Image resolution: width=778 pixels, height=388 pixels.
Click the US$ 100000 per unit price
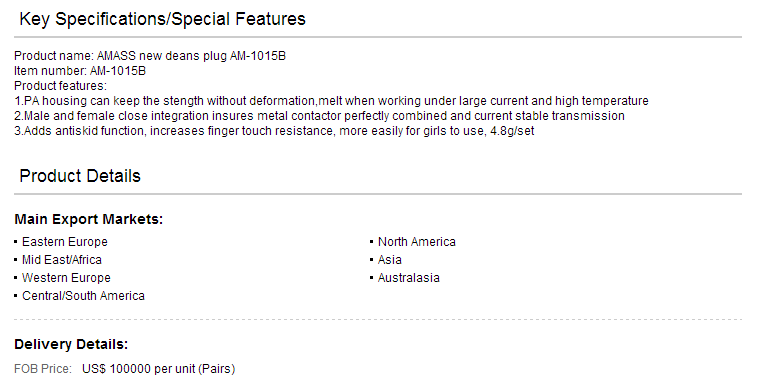(159, 369)
